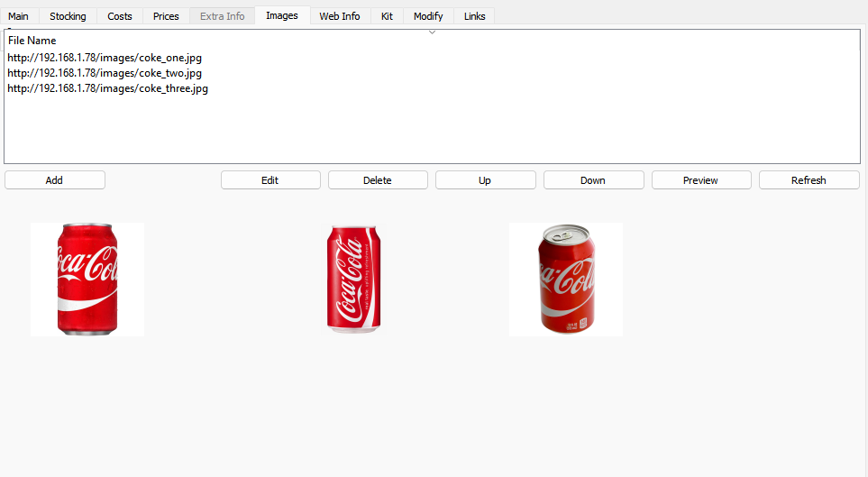Click the Delete button
868x477 pixels.
(x=378, y=180)
